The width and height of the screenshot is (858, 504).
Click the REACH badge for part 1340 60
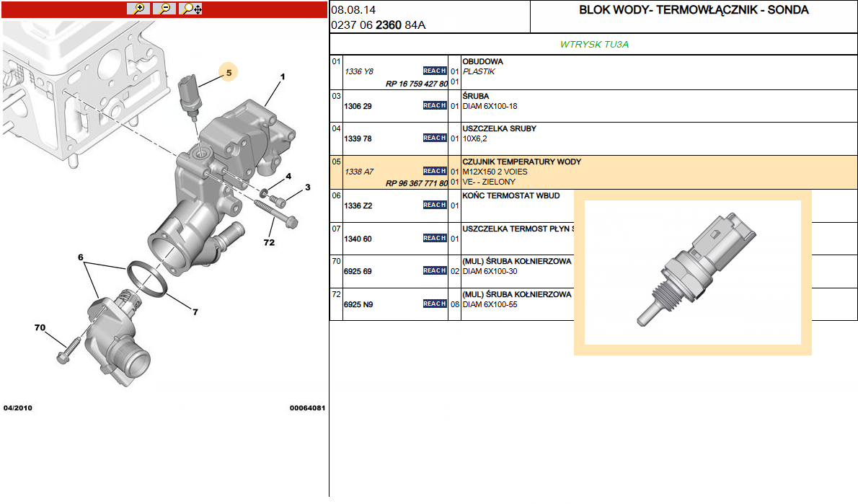pyautogui.click(x=435, y=239)
